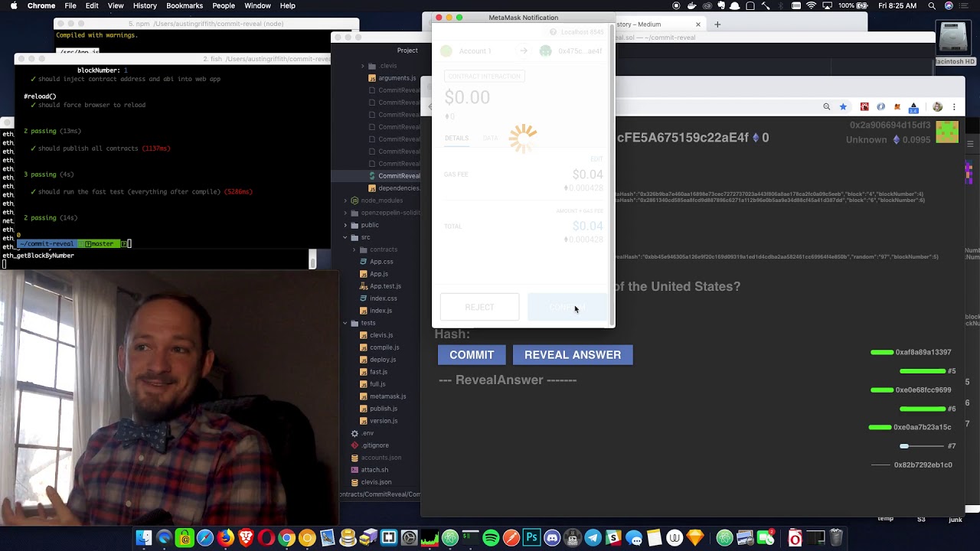Viewport: 980px width, 551px height.
Task: Click the green identicon at top right of page
Action: pyautogui.click(x=947, y=132)
